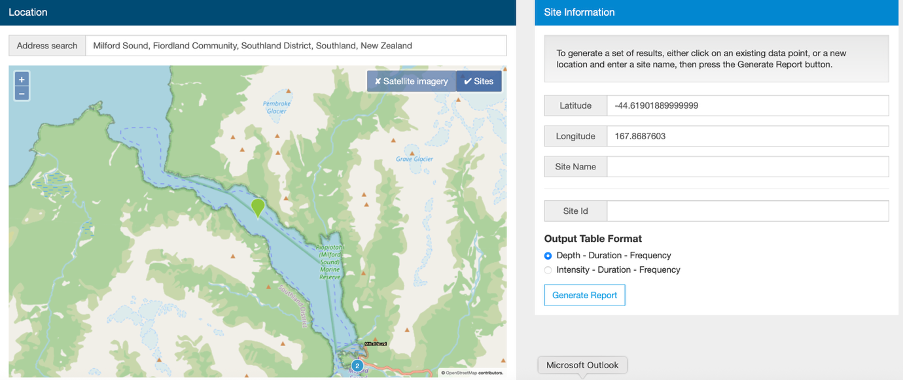Focus the Address search field
This screenshot has width=904, height=380.
[x=296, y=46]
